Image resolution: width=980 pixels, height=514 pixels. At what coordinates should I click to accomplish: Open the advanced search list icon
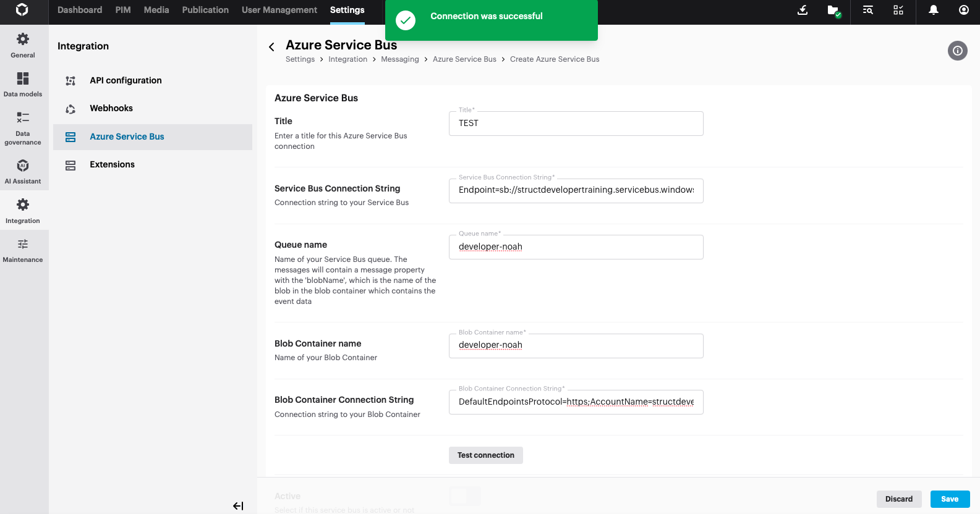[868, 10]
